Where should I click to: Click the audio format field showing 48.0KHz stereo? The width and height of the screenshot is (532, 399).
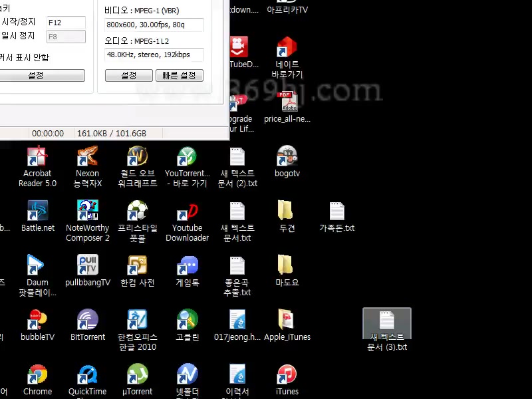154,55
